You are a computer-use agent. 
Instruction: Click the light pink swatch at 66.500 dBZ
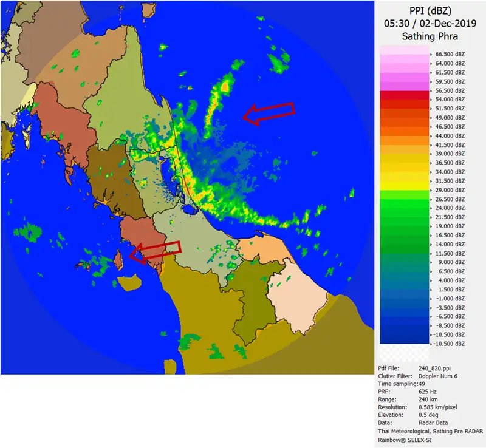point(405,50)
